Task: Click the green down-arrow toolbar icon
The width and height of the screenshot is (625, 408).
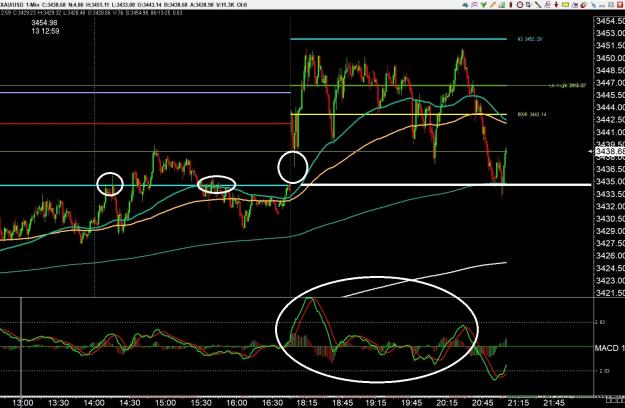Action: tap(483, 5)
